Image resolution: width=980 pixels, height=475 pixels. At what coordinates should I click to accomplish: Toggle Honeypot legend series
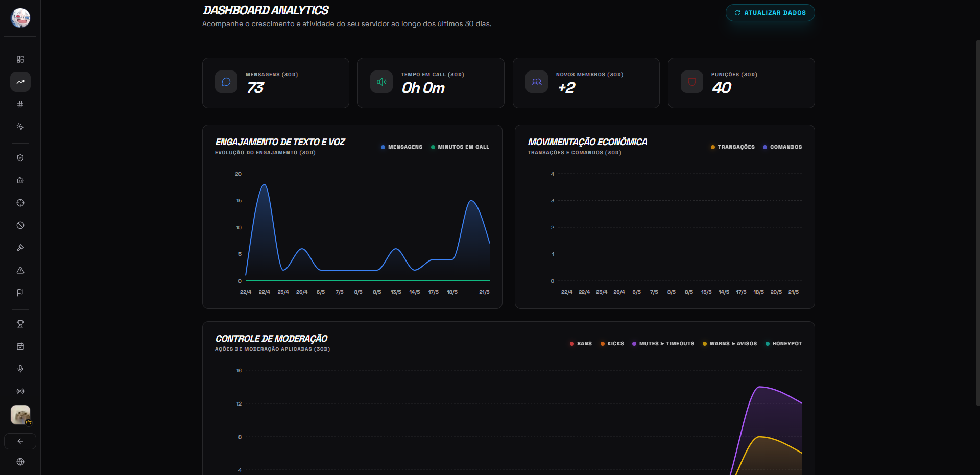[783, 344]
